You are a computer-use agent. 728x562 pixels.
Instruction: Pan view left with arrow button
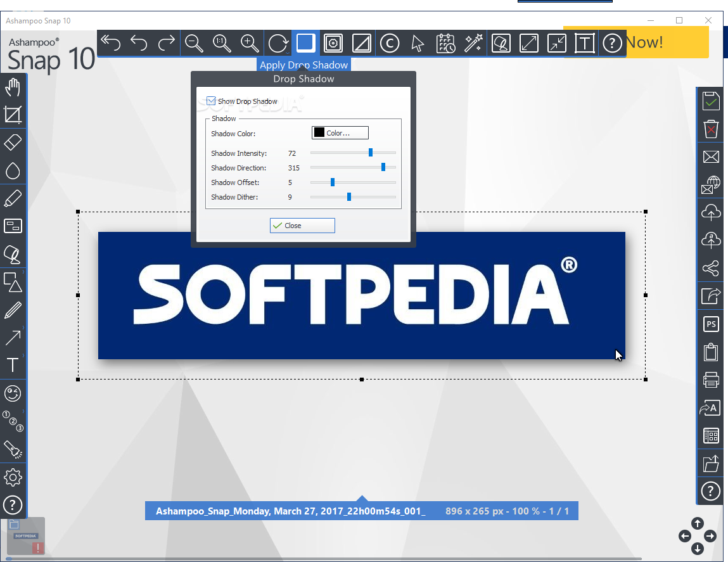[x=685, y=537]
